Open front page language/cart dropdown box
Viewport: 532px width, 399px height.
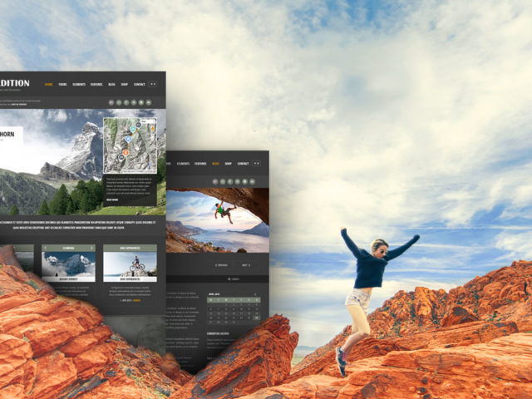(x=153, y=84)
